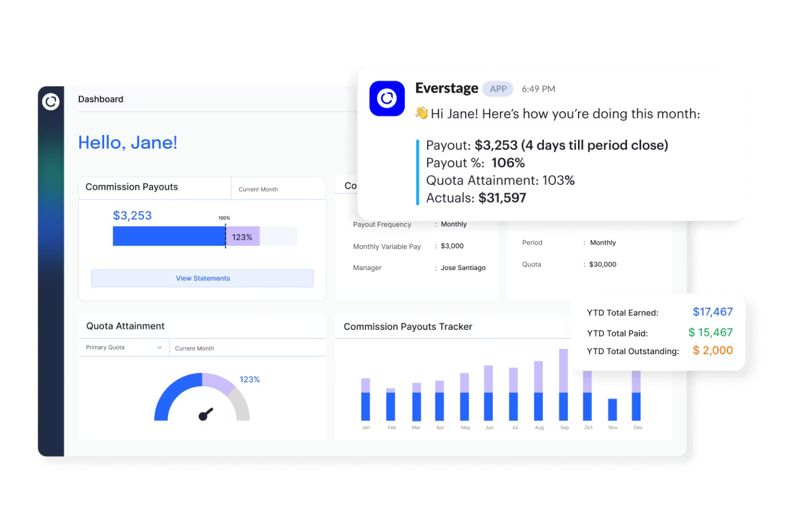Click the Everstage app icon in the message
The width and height of the screenshot is (798, 532).
click(x=387, y=98)
